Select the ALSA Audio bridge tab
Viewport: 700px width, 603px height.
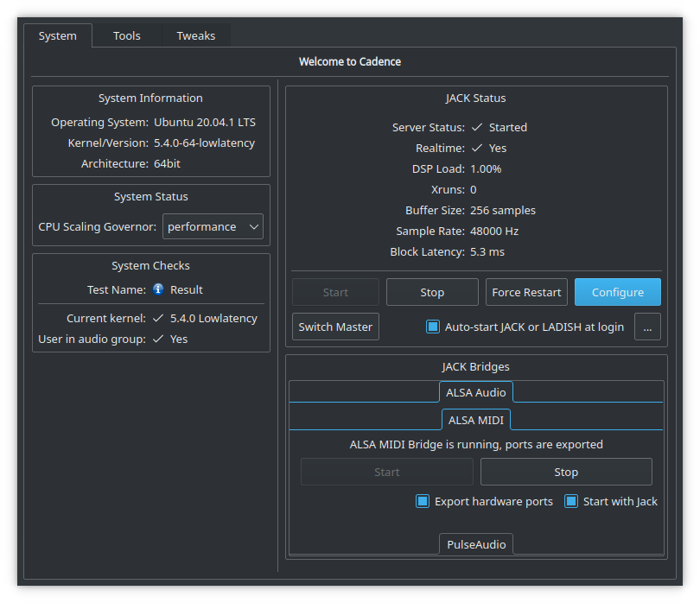pyautogui.click(x=475, y=391)
